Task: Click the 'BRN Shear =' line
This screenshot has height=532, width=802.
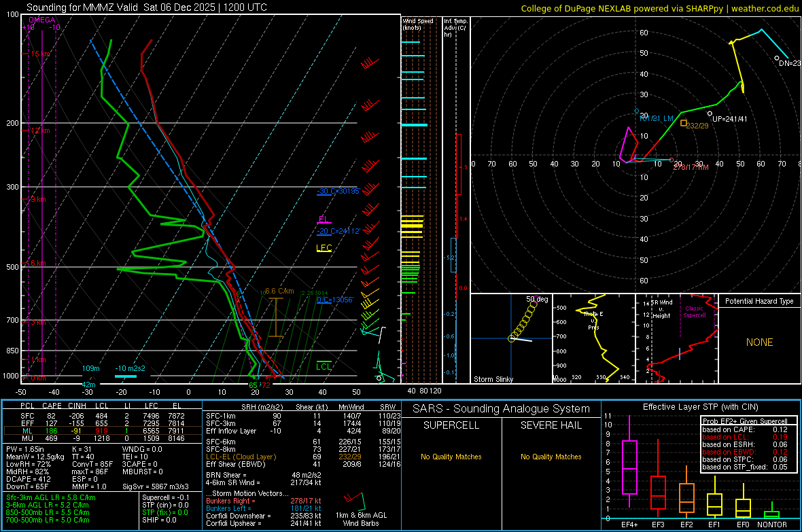Action: 264,475
